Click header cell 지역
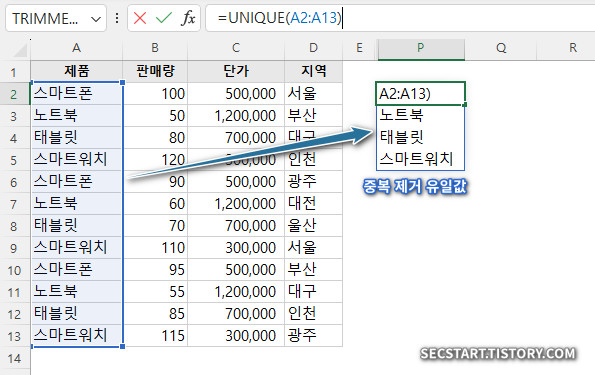This screenshot has height=375, width=595. 313,71
